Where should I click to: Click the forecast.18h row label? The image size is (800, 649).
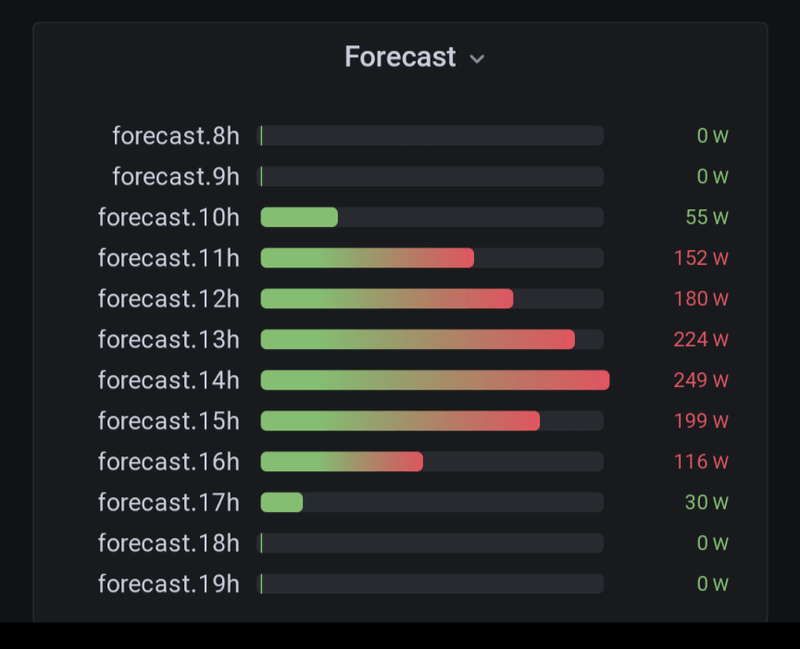tap(169, 543)
